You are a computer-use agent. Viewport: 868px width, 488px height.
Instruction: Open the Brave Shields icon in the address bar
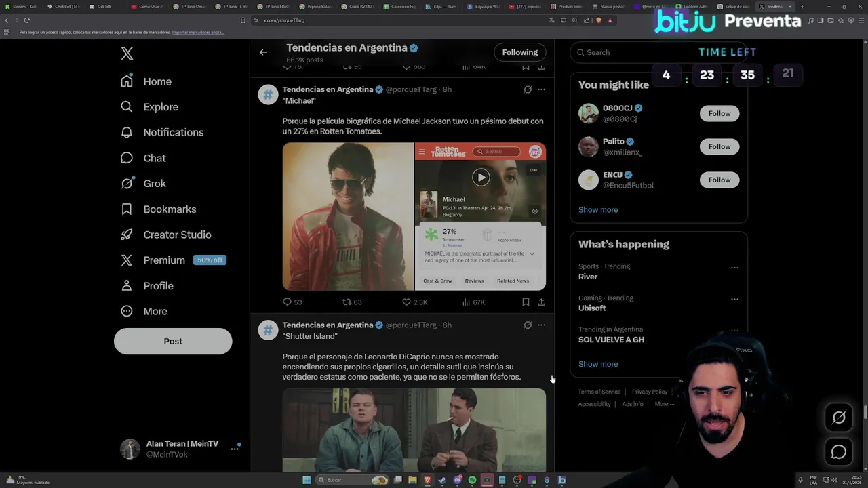tap(598, 20)
